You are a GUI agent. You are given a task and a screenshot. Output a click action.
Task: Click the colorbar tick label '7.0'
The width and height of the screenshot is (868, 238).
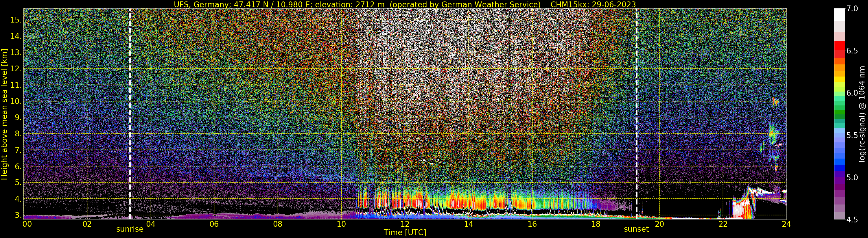[852, 9]
